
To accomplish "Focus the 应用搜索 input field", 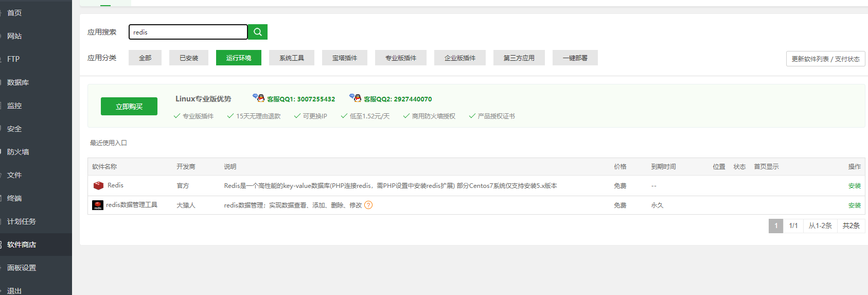I will [188, 32].
